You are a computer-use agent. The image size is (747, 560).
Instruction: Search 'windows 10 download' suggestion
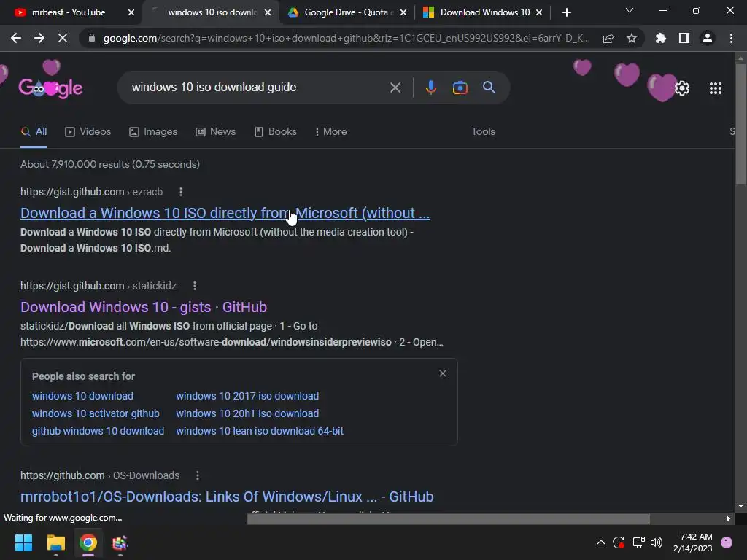tap(82, 396)
